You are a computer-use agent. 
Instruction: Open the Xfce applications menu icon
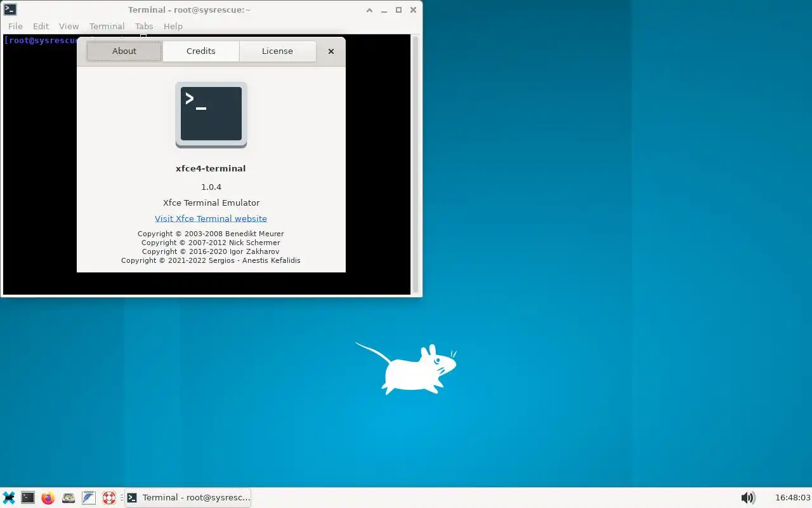(8, 498)
